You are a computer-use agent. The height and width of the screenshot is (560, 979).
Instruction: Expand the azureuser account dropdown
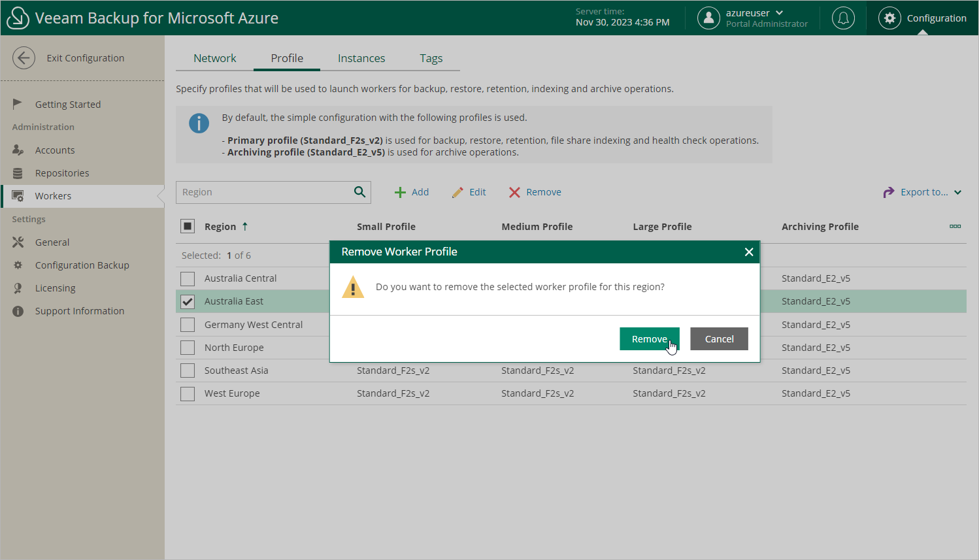pos(779,13)
